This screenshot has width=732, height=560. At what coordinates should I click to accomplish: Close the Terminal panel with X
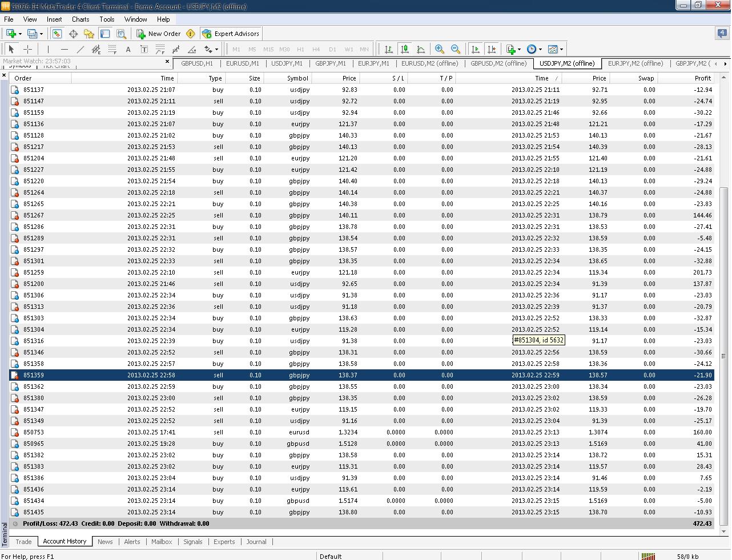click(x=4, y=75)
